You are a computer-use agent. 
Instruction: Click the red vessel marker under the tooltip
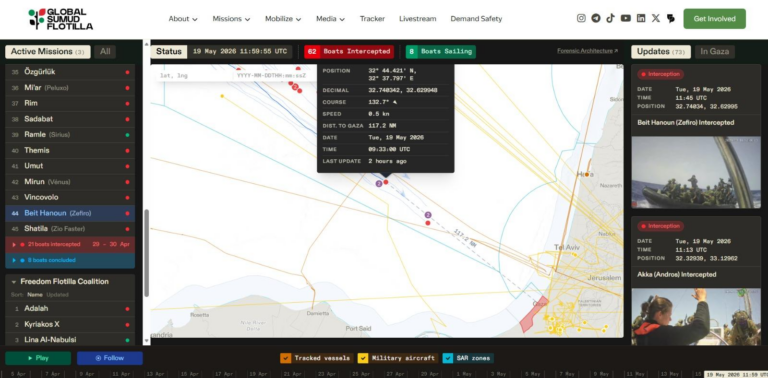pyautogui.click(x=386, y=182)
